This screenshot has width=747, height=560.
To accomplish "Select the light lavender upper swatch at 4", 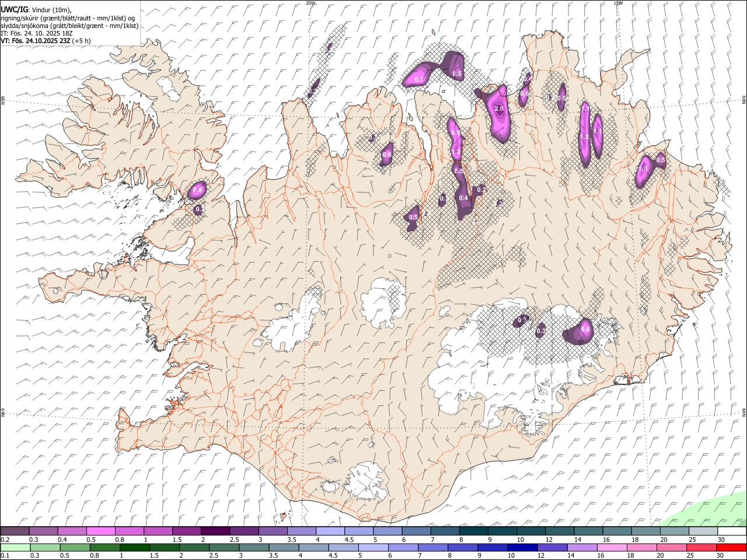I will click(x=330, y=531).
